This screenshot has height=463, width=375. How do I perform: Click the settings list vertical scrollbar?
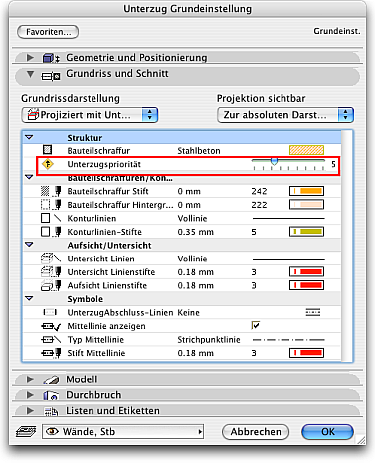coord(347,246)
